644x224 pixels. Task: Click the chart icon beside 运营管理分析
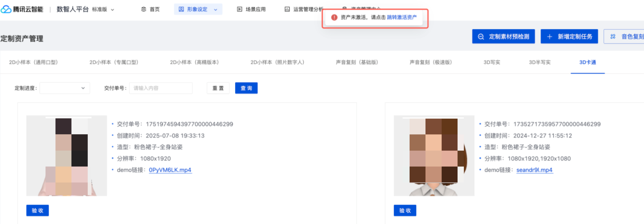[x=287, y=9]
